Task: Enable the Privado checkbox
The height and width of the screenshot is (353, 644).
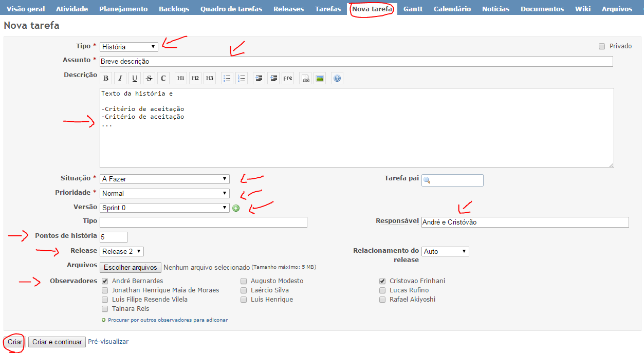Action: [x=602, y=46]
